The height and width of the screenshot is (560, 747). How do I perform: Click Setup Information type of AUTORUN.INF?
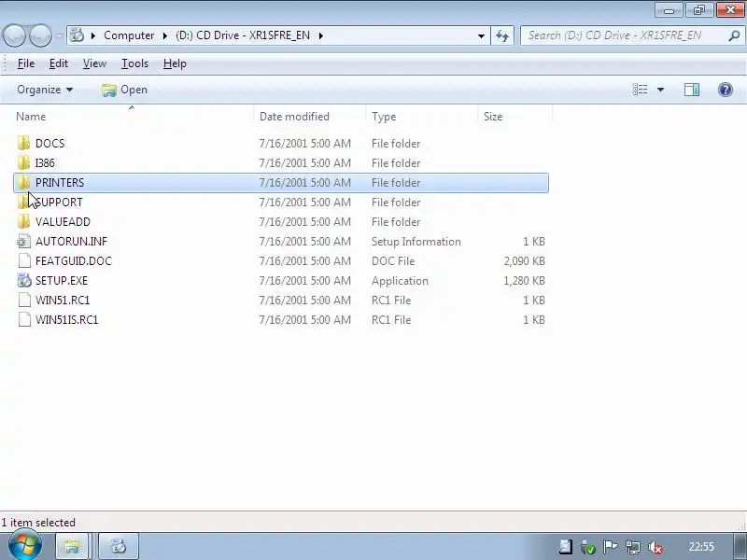(416, 242)
